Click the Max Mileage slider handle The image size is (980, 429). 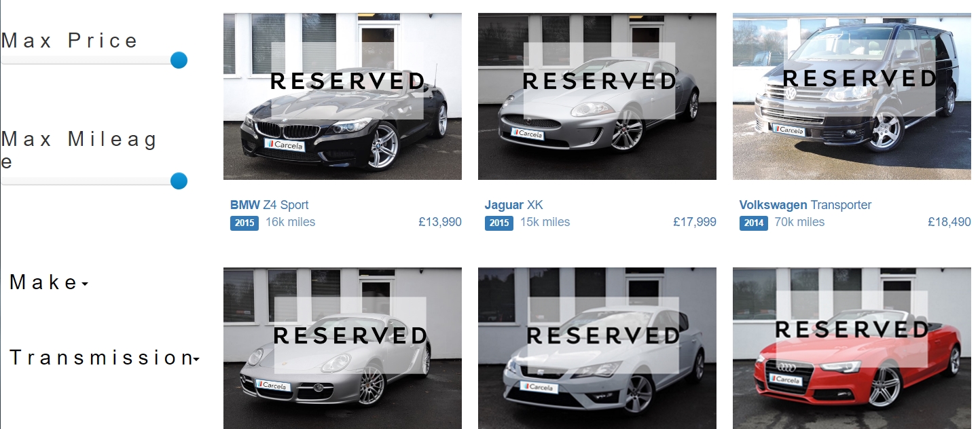[179, 181]
